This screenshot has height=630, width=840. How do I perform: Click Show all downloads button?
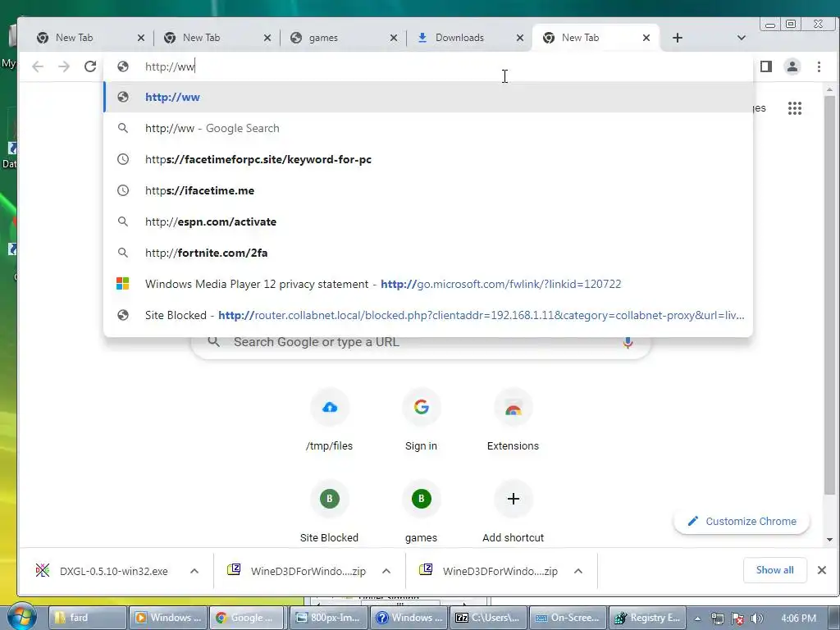point(774,570)
